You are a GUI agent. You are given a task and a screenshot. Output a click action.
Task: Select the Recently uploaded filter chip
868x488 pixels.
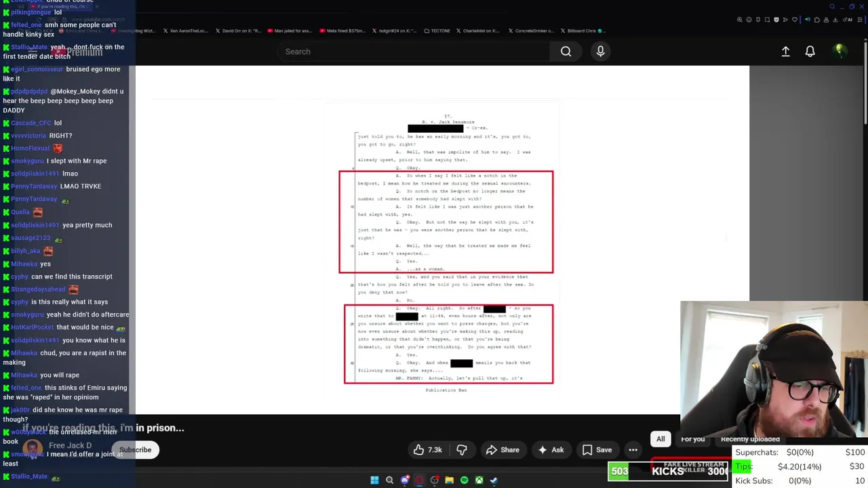pos(750,439)
